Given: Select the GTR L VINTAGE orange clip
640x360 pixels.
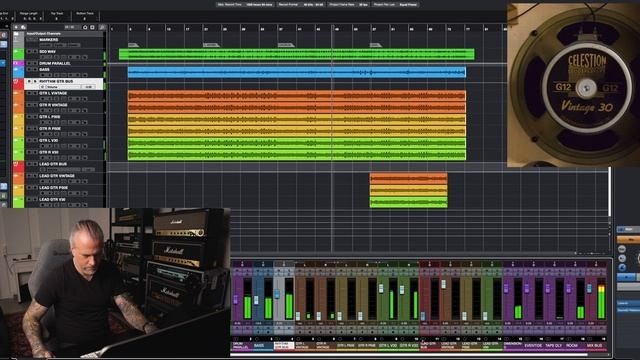Looking at the screenshot, I should (297, 96).
